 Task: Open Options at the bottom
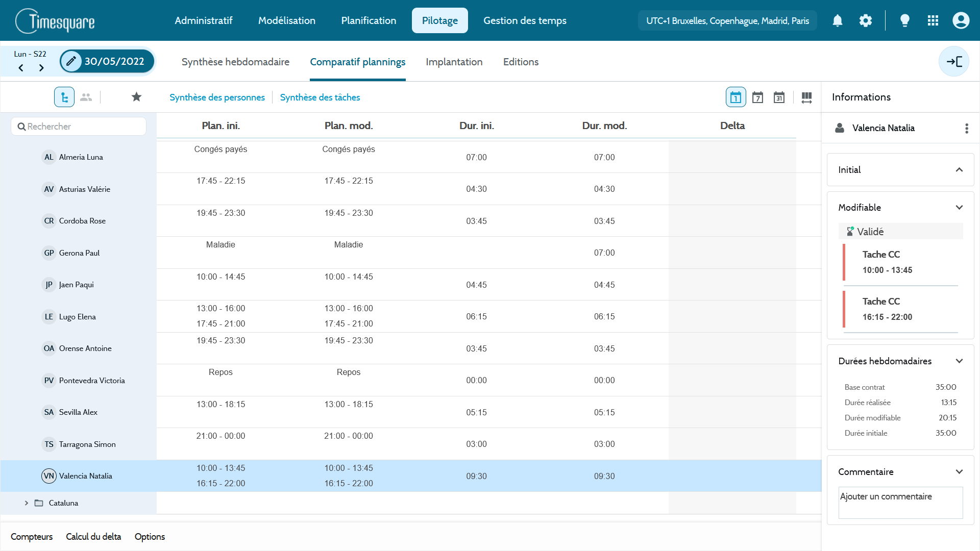(150, 537)
